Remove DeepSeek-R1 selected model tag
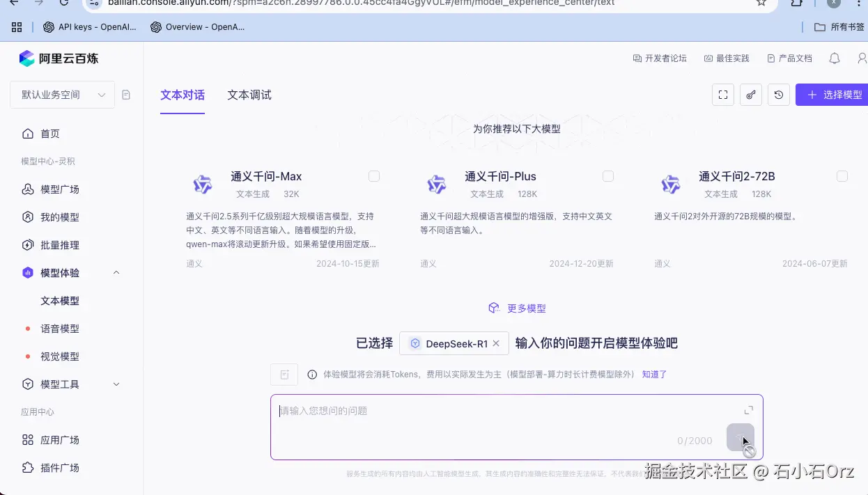868x495 pixels. point(496,343)
